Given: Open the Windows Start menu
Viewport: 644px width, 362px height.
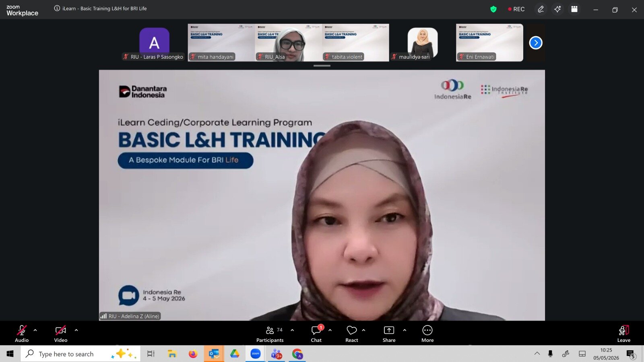Looking at the screenshot, I should pos(10,354).
